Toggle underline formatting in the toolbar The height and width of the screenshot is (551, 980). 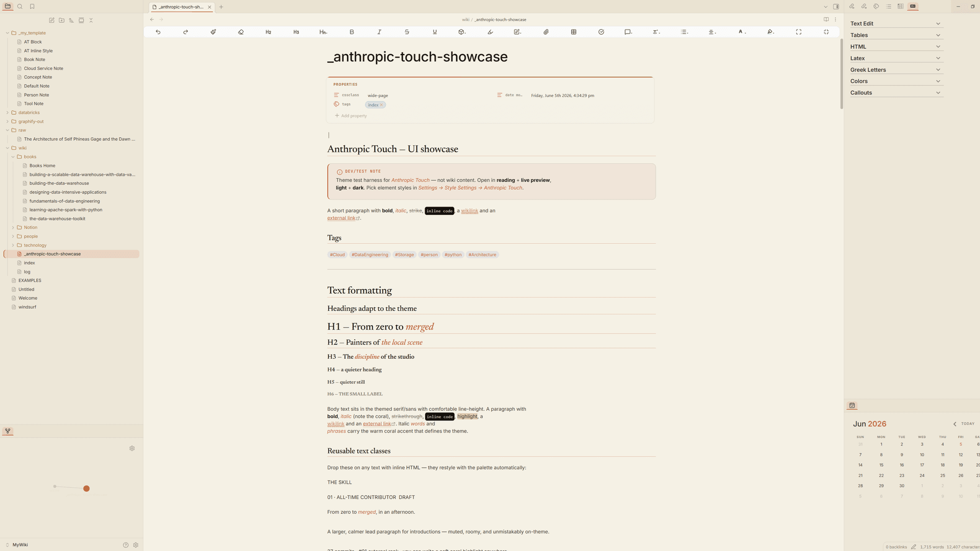coord(435,32)
